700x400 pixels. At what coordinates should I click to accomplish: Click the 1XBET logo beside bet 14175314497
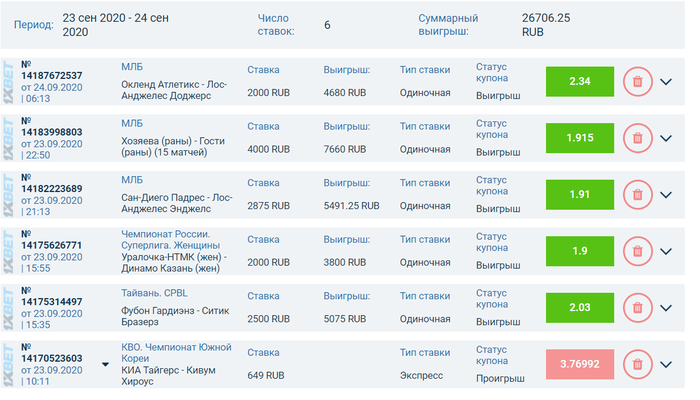pyautogui.click(x=8, y=308)
